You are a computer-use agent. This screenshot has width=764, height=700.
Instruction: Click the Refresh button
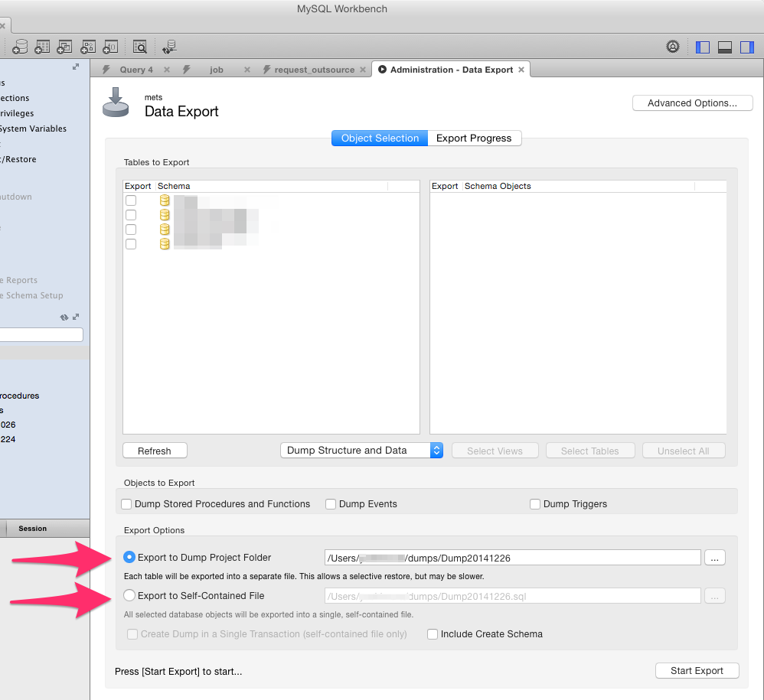[x=155, y=451]
